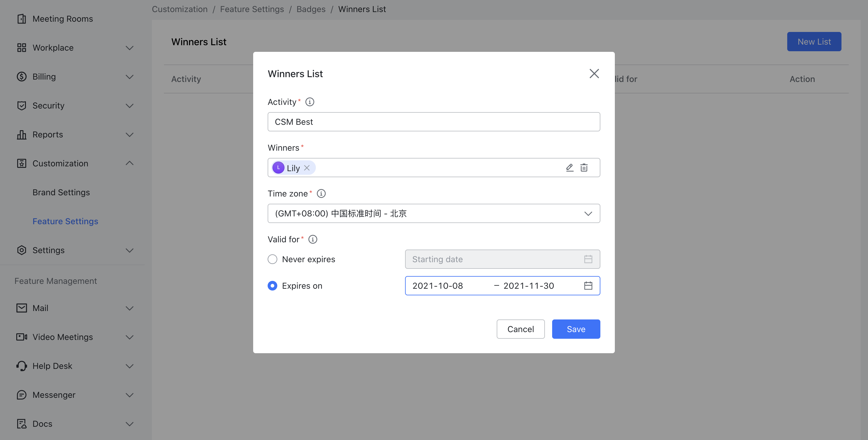This screenshot has height=440, width=868.
Task: Open Feature Settings from the breadcrumb
Action: pos(252,9)
